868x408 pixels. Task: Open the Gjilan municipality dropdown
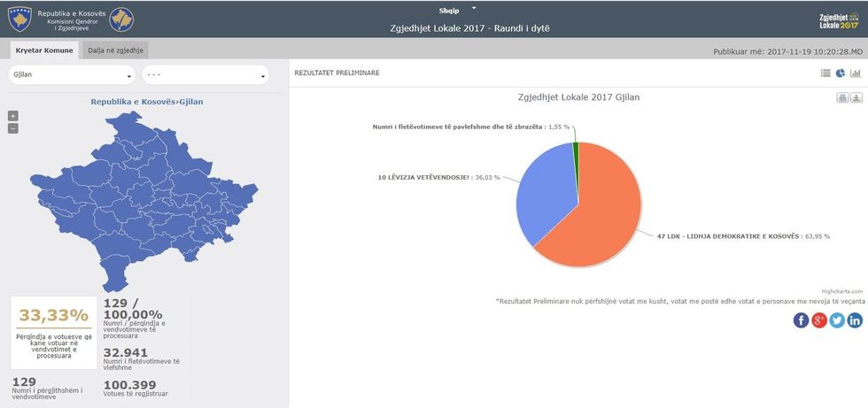coord(72,75)
